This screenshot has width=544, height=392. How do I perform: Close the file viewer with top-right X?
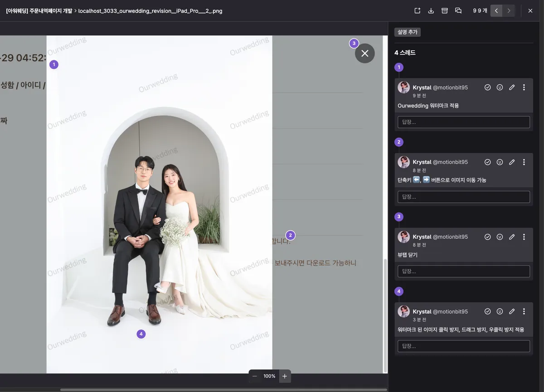coord(530,10)
